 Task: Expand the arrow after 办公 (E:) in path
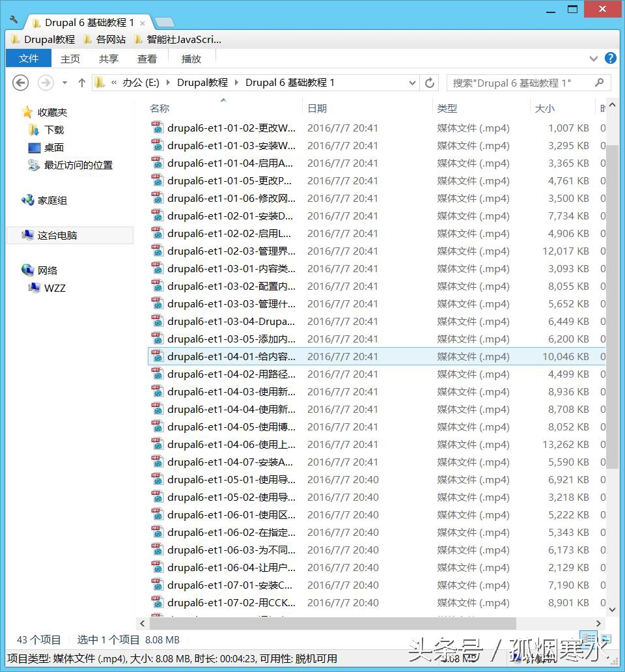pyautogui.click(x=168, y=83)
